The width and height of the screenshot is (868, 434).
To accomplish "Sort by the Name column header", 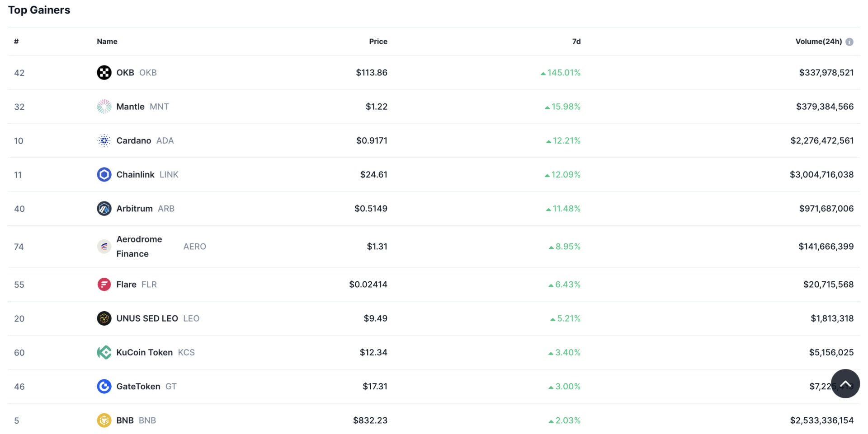I will coord(107,42).
